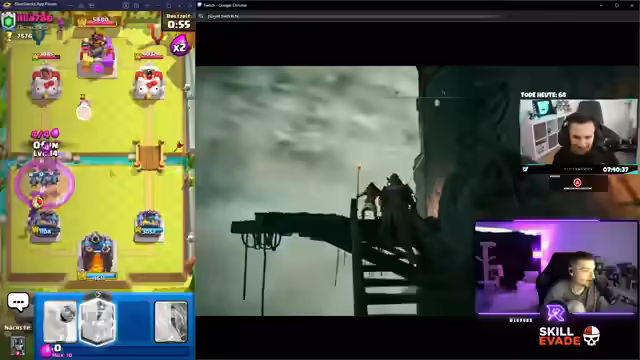
Task: Click the Skill Evade skull logo
Action: click(591, 336)
